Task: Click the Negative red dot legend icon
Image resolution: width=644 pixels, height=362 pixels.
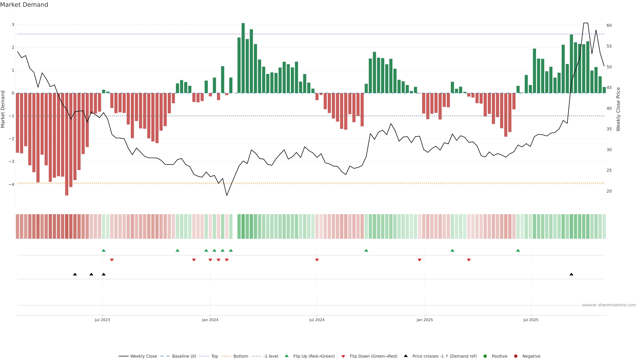Action: [516, 356]
